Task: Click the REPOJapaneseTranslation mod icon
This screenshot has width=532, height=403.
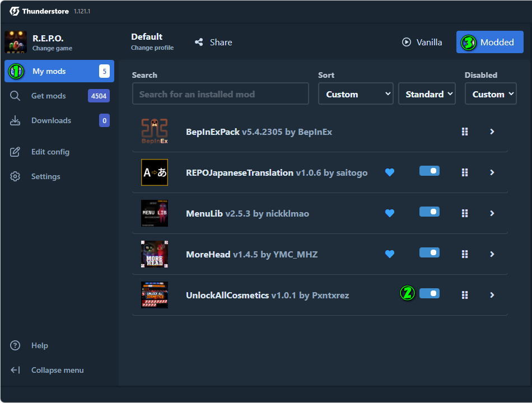Action: pos(155,172)
